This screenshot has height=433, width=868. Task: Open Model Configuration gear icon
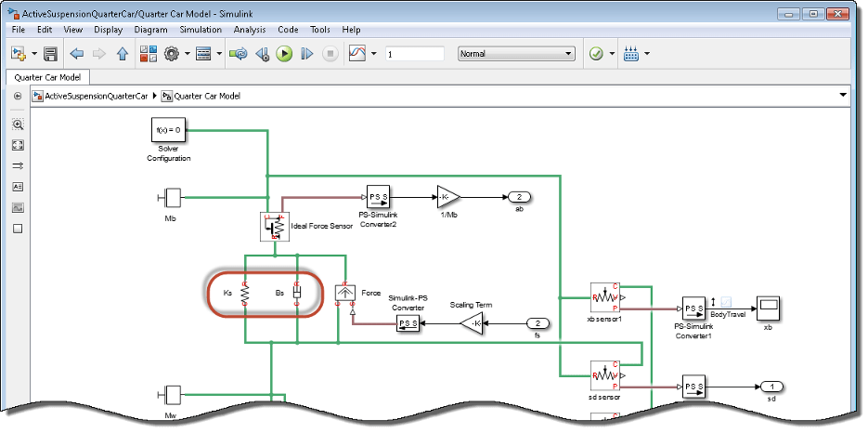tap(172, 54)
